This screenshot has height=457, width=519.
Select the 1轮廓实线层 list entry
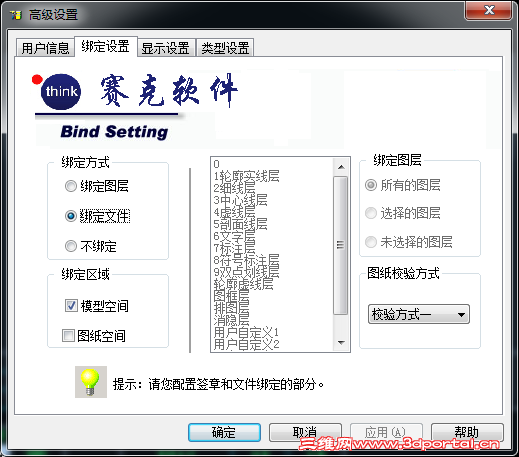coord(273,176)
